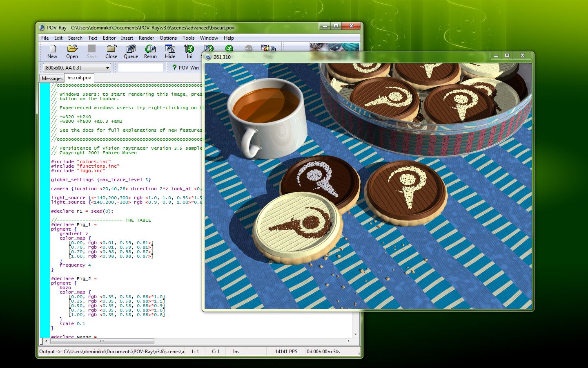Click the 'Ins' status bar indicator
Screen dimensions: 588x368
tap(236, 351)
